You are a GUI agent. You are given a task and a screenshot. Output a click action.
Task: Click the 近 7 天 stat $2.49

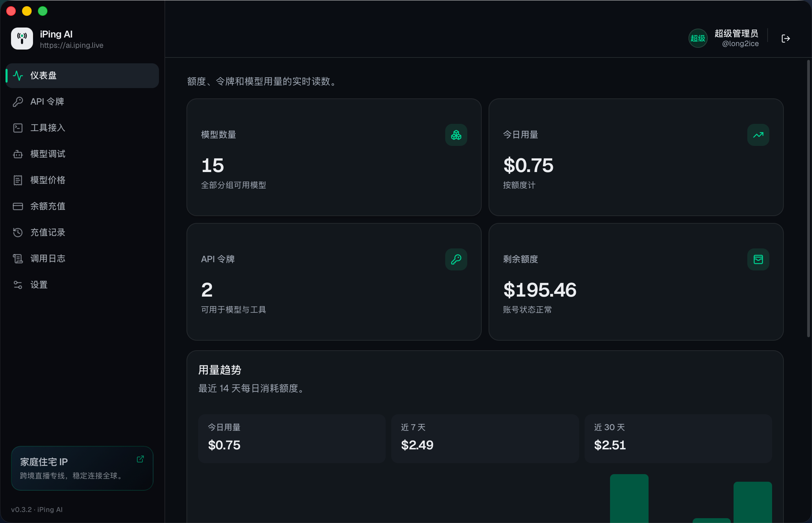coord(417,445)
